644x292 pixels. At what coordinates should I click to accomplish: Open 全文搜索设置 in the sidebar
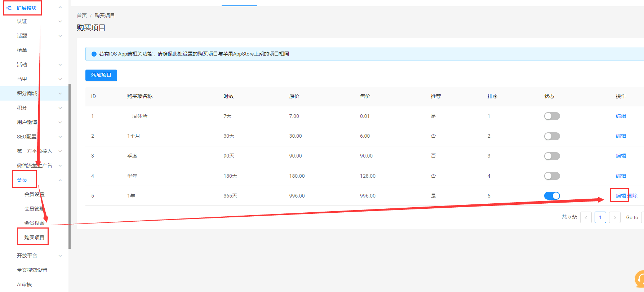click(32, 270)
